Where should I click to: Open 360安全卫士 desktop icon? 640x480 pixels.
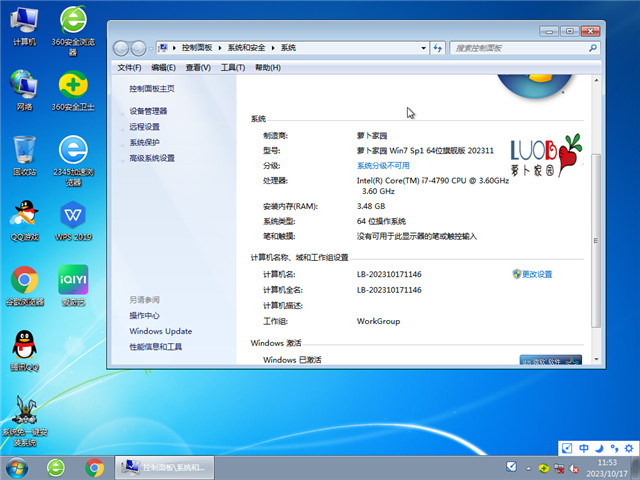tap(73, 91)
